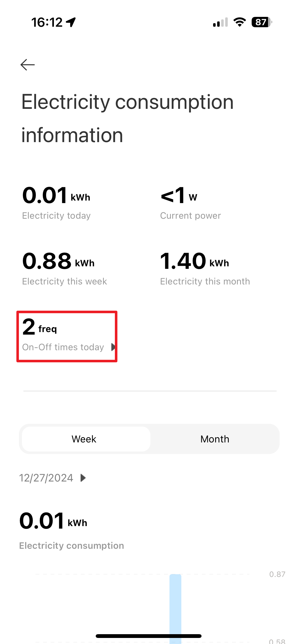Tap the battery level indicator
The width and height of the screenshot is (297, 644).
coord(261,22)
